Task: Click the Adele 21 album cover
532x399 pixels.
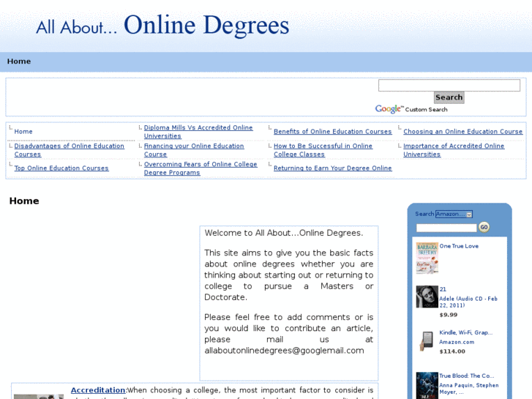Action: (x=427, y=297)
